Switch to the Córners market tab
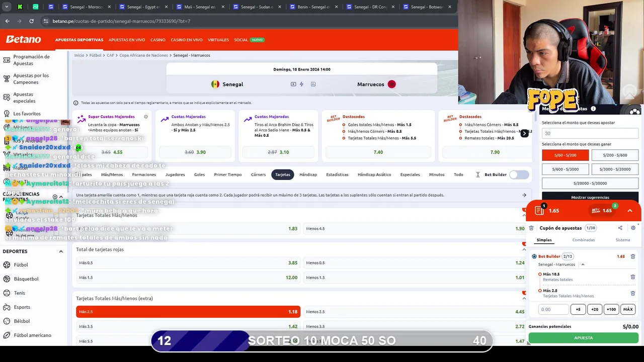Image resolution: width=644 pixels, height=362 pixels. point(258,174)
